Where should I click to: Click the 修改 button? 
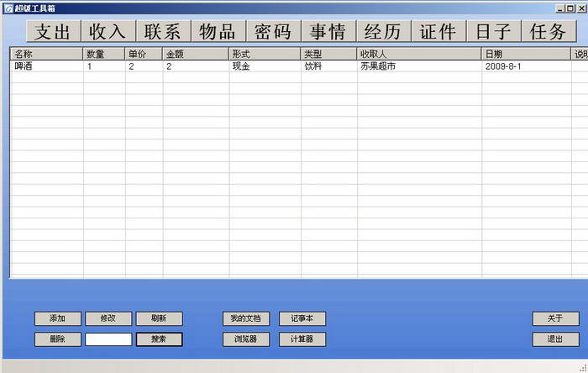pyautogui.click(x=108, y=318)
